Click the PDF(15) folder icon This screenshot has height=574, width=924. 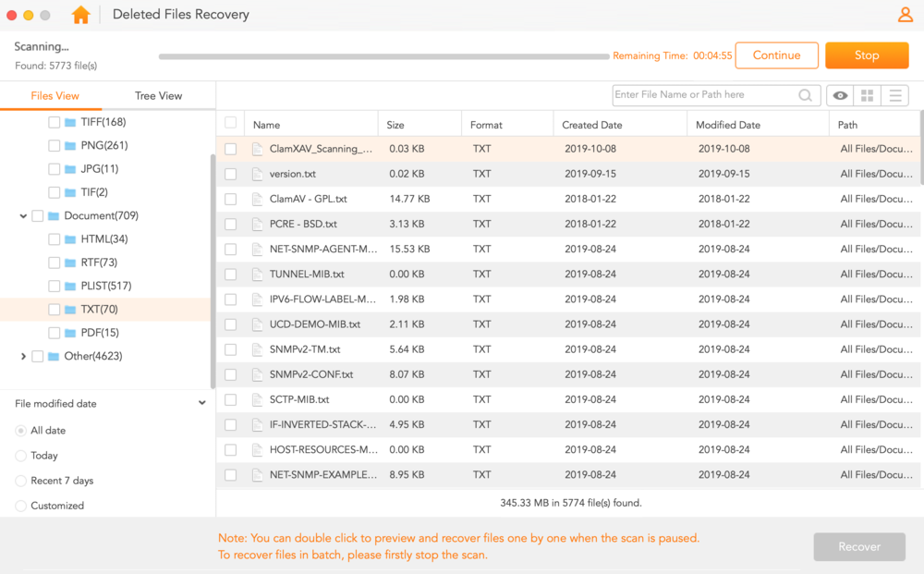coord(70,333)
